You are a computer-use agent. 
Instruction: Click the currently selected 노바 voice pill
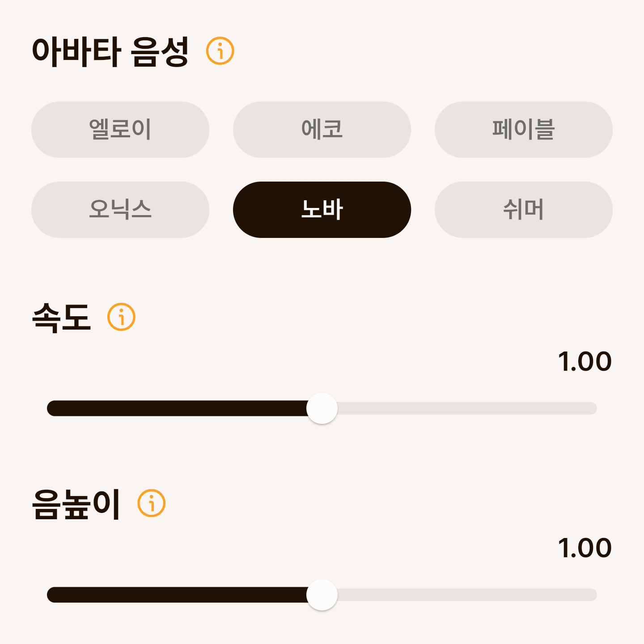pos(322,209)
